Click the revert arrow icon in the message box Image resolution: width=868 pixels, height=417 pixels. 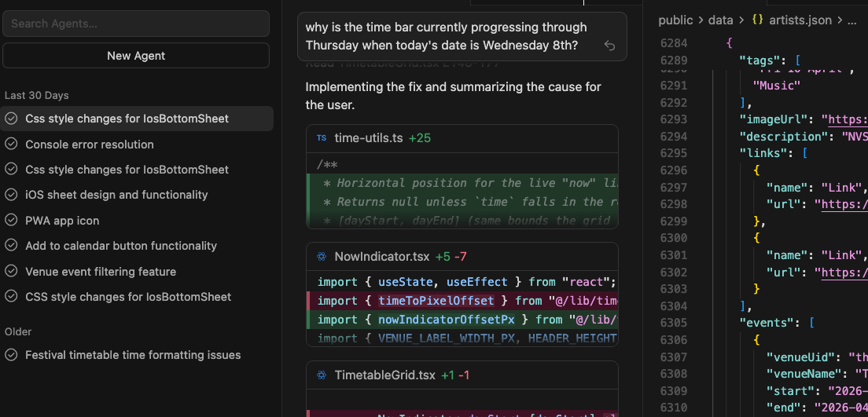point(609,46)
